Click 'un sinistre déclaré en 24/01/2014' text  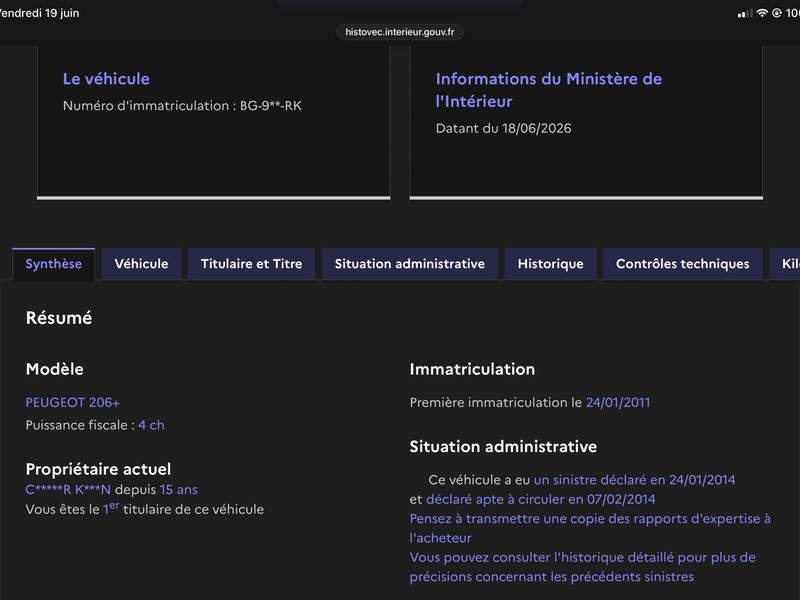click(x=634, y=480)
